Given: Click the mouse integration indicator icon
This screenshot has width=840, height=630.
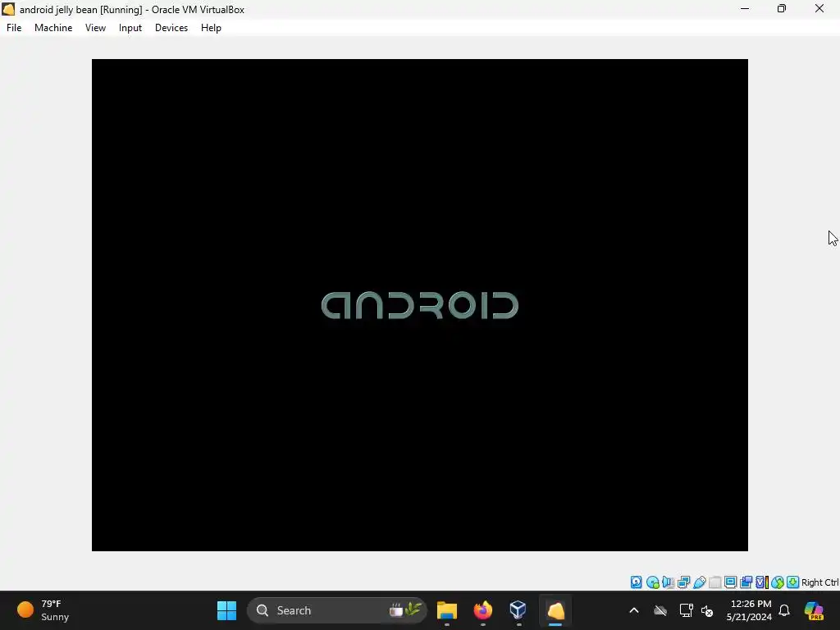Looking at the screenshot, I should click(778, 582).
